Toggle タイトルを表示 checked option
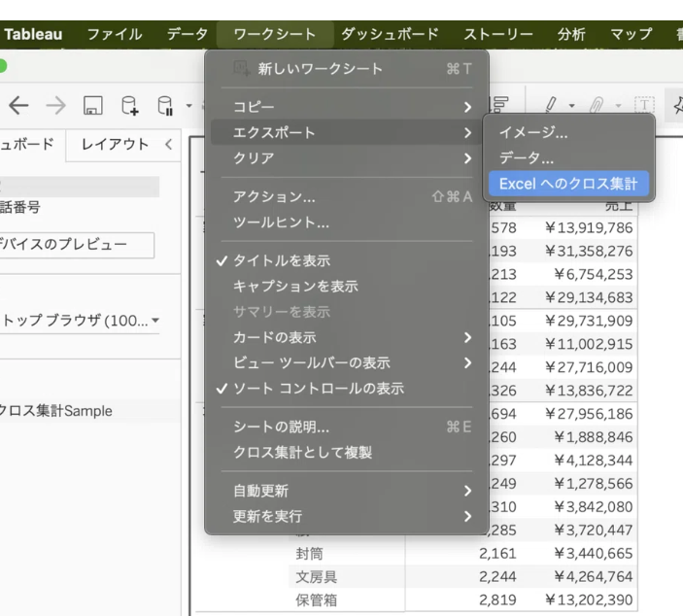Image resolution: width=683 pixels, height=616 pixels. [x=346, y=260]
